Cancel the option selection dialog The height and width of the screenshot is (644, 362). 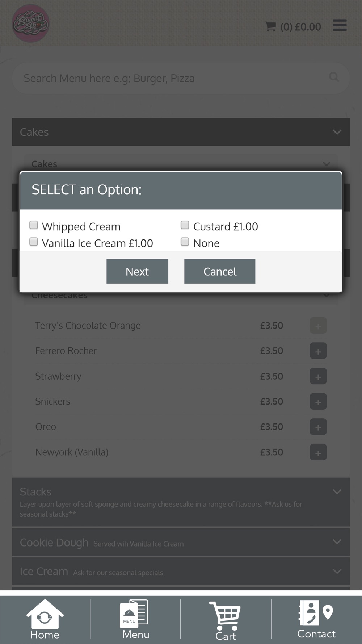[x=220, y=271]
